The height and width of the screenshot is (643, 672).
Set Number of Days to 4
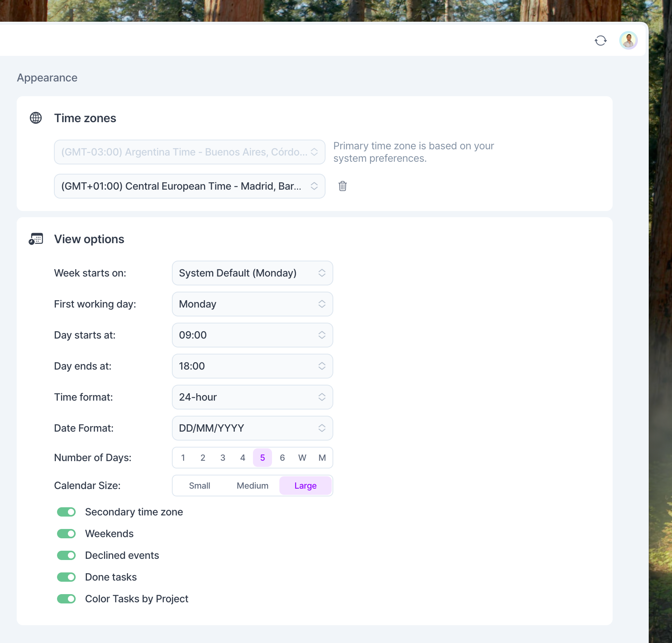pos(243,458)
